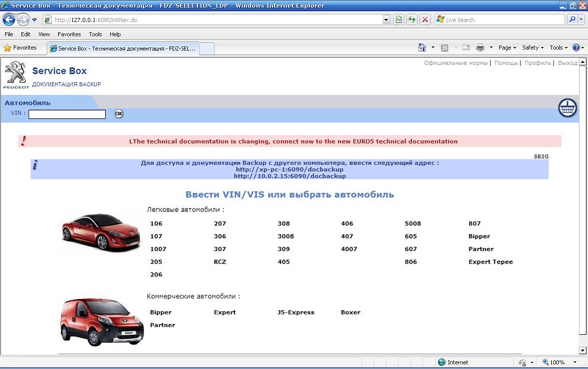Click the Refresh page icon

point(412,20)
